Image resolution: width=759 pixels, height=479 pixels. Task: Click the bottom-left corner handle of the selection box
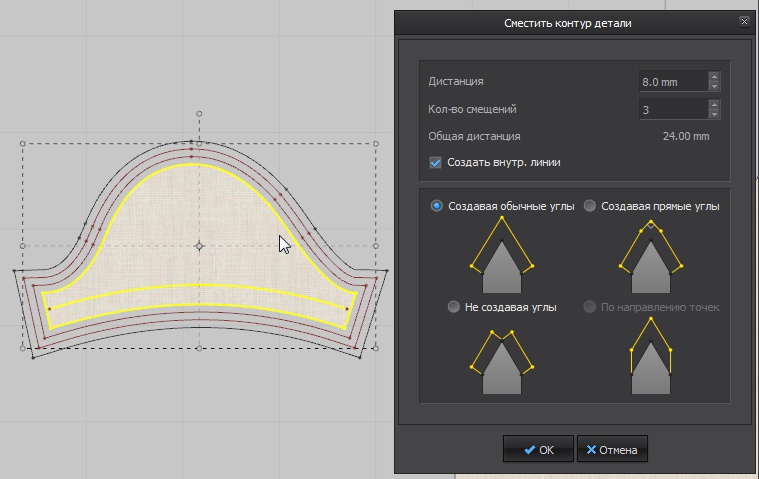point(23,348)
